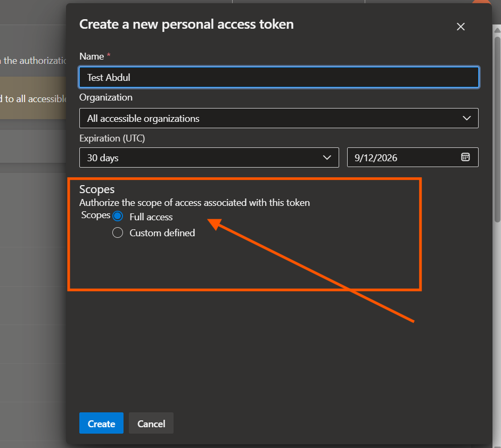Open the calendar date picker icon

coord(465,157)
